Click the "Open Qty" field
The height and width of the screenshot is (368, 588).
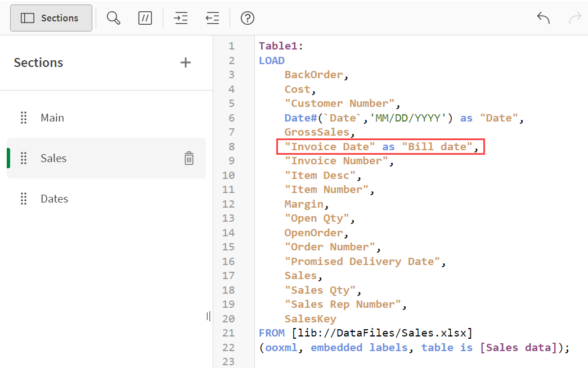click(317, 218)
